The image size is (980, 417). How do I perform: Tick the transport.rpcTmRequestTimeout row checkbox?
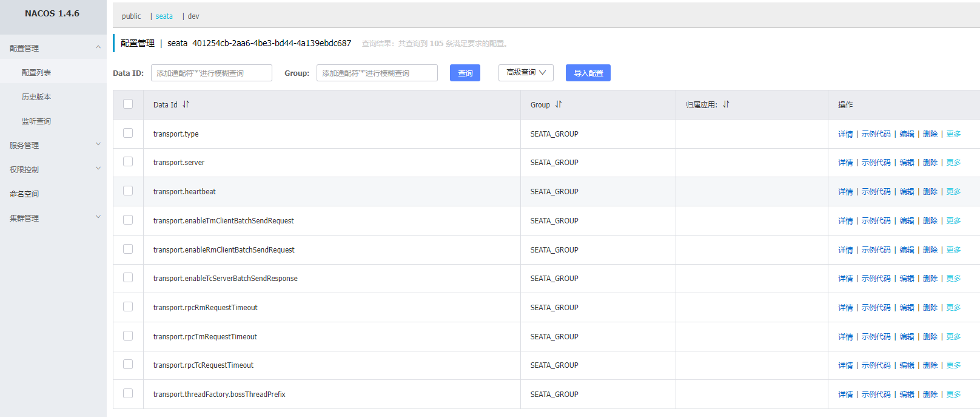click(x=128, y=336)
